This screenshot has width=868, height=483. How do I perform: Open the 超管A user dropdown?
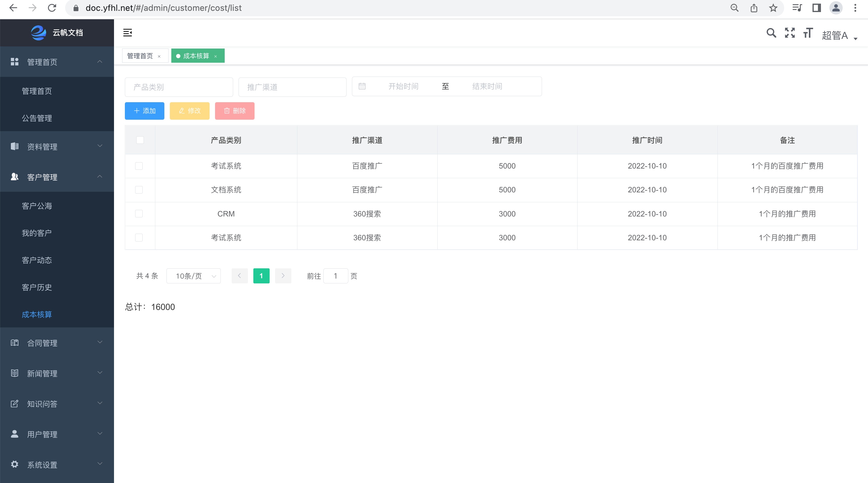(839, 35)
